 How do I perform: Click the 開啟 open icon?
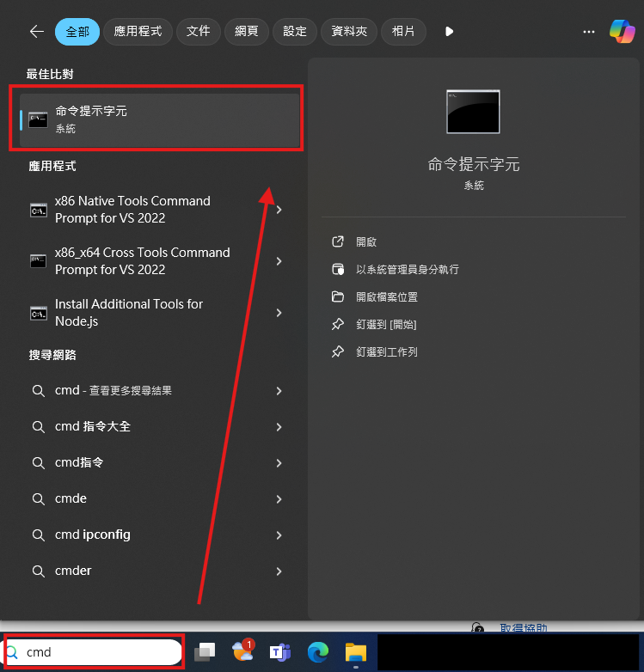[x=338, y=241]
